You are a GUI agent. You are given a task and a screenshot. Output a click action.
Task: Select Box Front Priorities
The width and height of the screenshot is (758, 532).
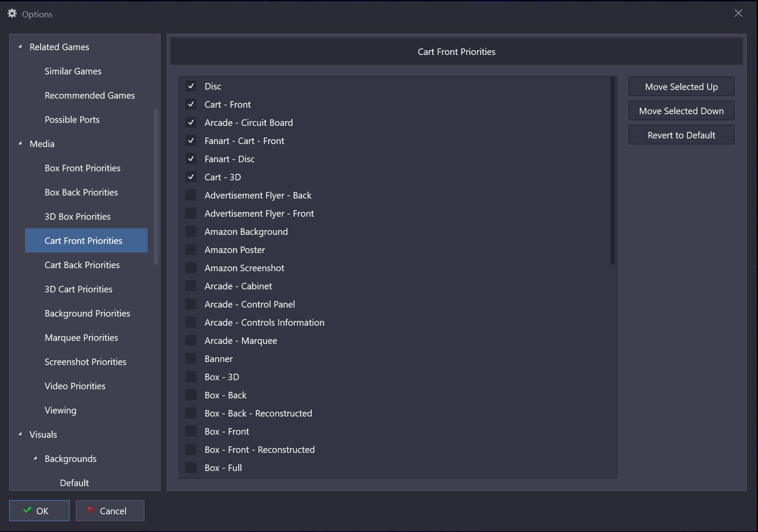pos(82,168)
